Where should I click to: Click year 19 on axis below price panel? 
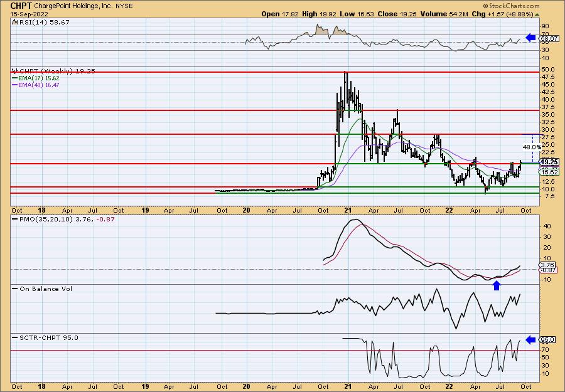tap(145, 211)
